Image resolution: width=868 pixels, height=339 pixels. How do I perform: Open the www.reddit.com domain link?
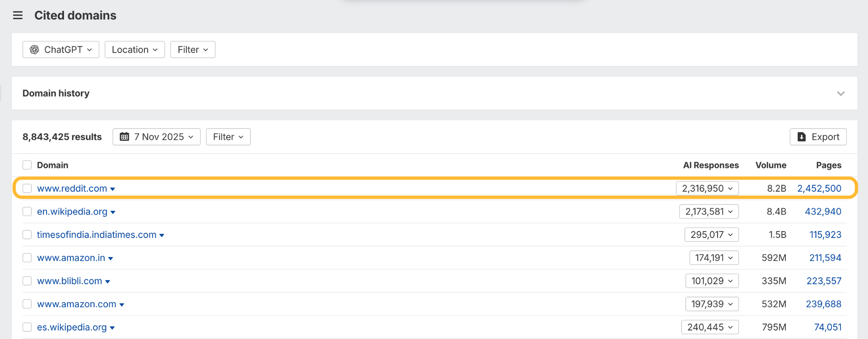[71, 188]
